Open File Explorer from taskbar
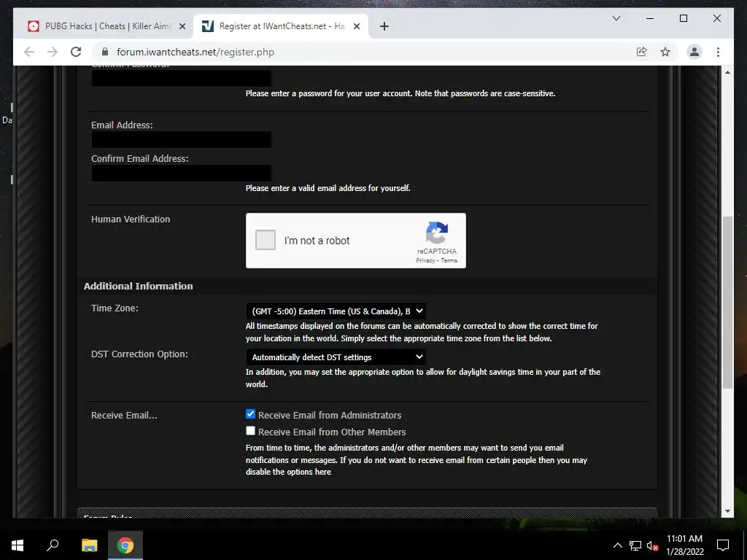This screenshot has width=747, height=560. tap(89, 545)
